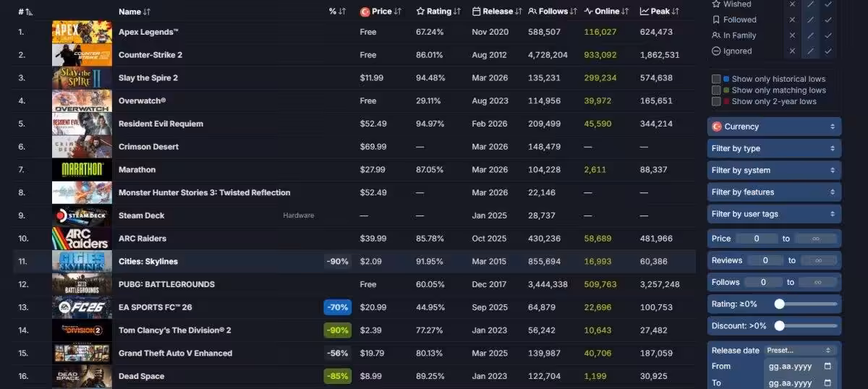Open Resident Evil Requiem game page
Image resolution: width=868 pixels, height=389 pixels.
[x=161, y=124]
